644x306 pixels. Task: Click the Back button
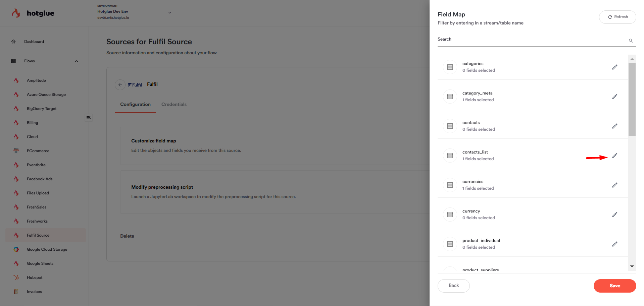(454, 286)
